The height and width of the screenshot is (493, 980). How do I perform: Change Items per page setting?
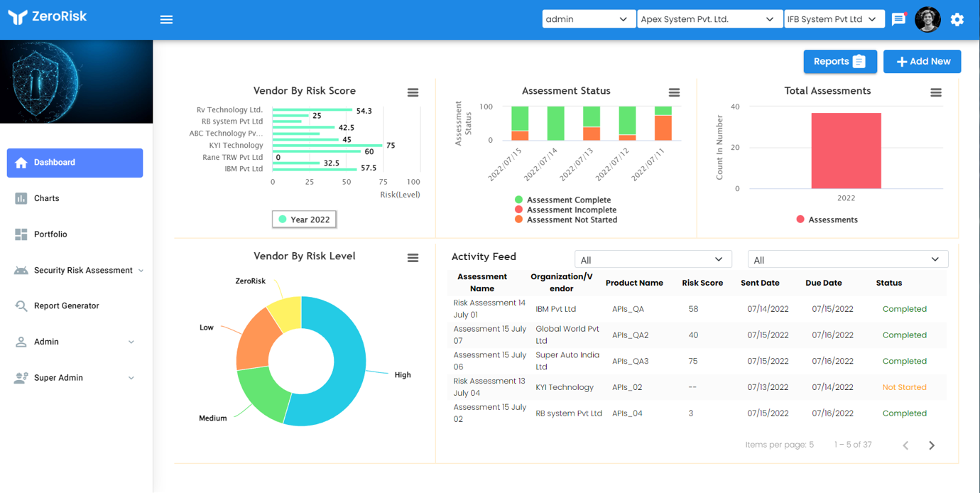779,445
